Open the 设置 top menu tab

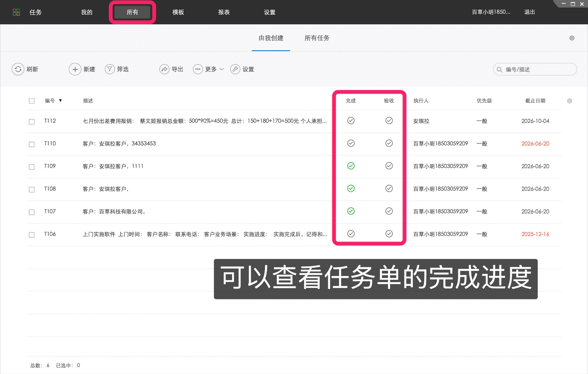point(270,12)
